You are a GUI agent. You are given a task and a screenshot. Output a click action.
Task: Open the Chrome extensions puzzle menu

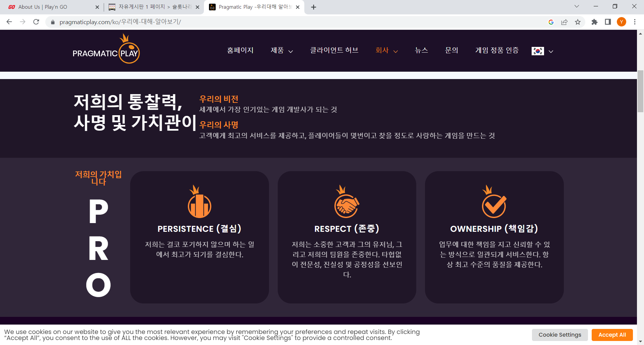[594, 22]
